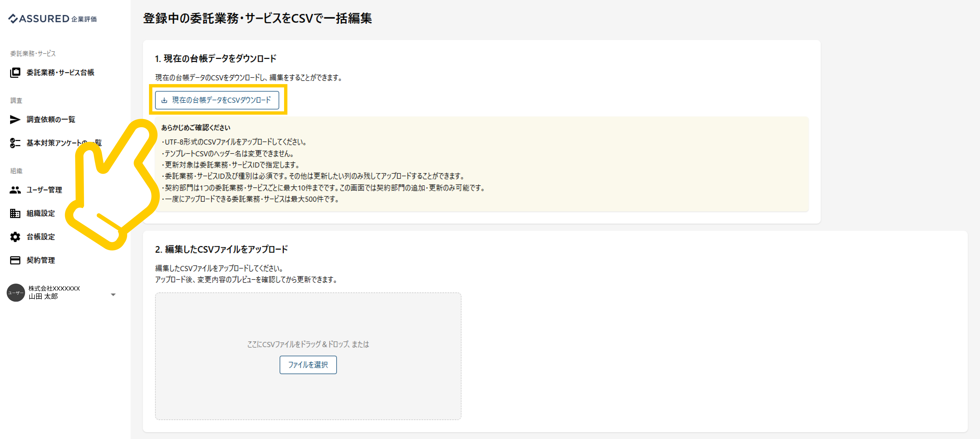Click heading 2. 編集したCSVファイルをアップロード
This screenshot has height=439, width=980.
coord(221,249)
